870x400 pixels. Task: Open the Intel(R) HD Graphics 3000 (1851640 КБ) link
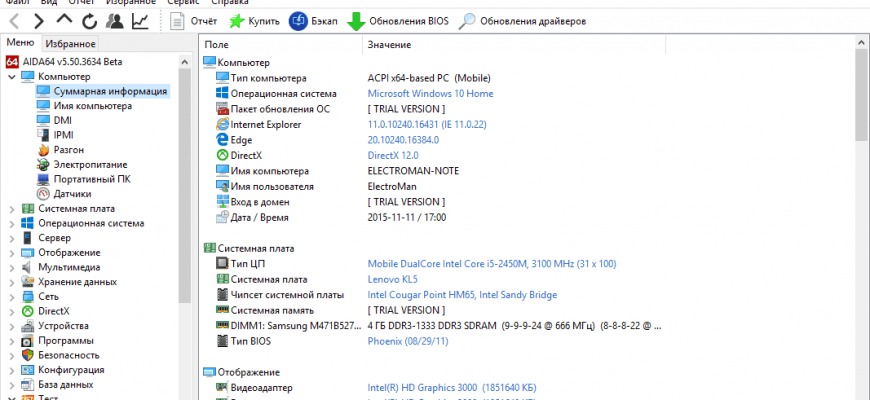coord(452,388)
